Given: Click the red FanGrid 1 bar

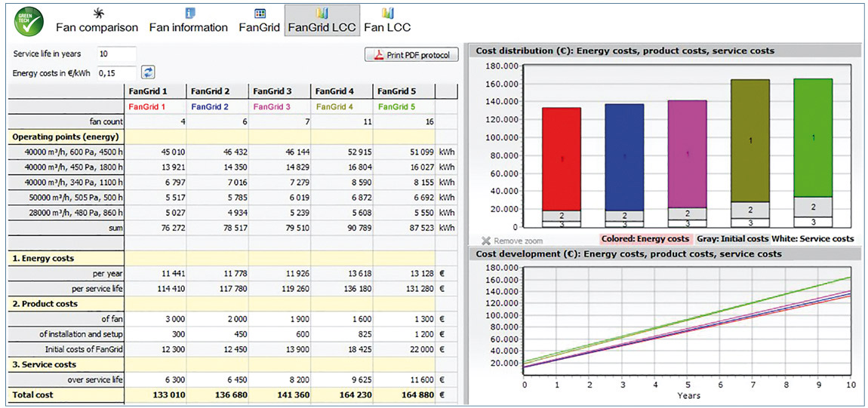Looking at the screenshot, I should click(x=562, y=159).
